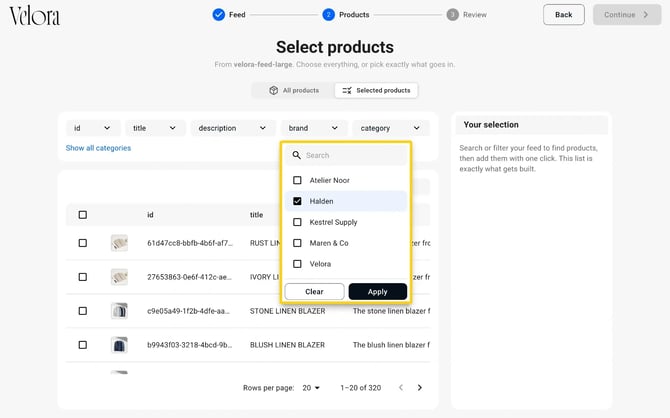Go to the previous page arrow
Screen dimensions: 670x418
[x=401, y=388]
